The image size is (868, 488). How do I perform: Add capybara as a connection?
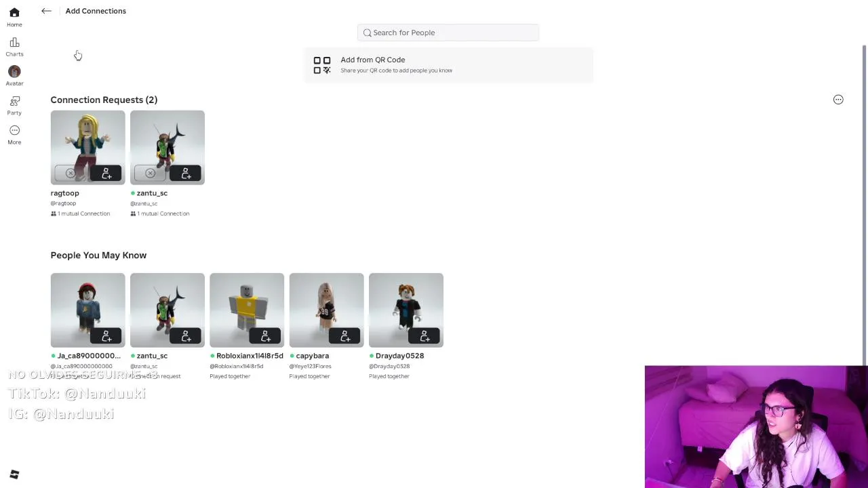click(344, 336)
